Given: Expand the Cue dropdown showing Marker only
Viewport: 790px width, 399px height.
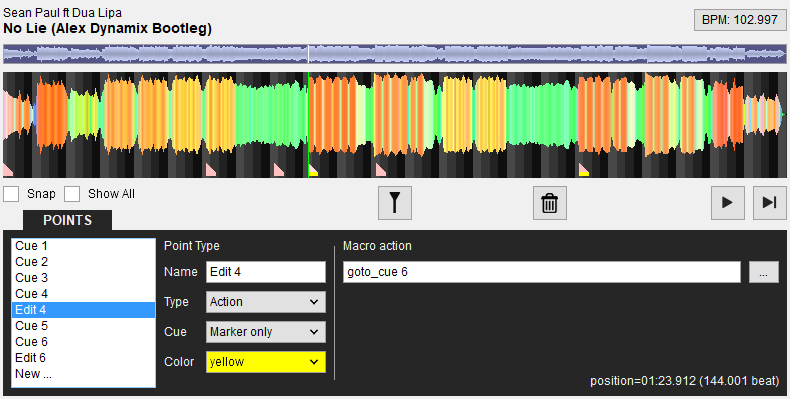Looking at the screenshot, I should [x=266, y=332].
